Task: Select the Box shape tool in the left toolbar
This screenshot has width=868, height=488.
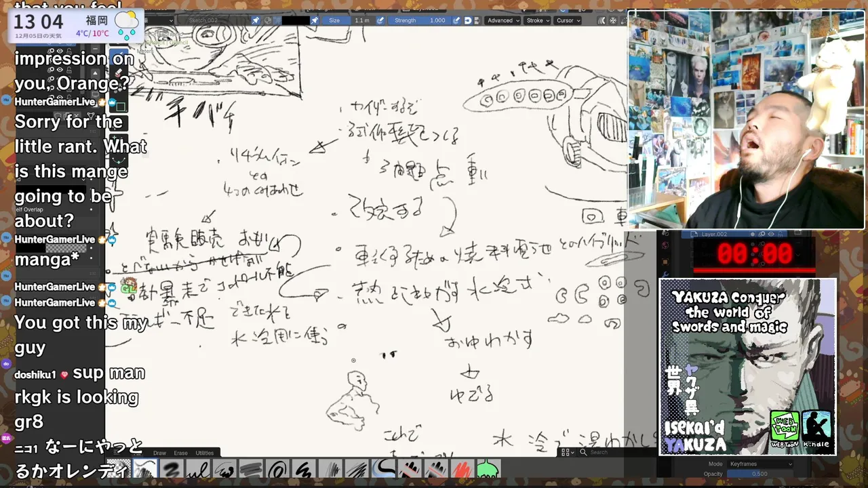Action: point(119,106)
